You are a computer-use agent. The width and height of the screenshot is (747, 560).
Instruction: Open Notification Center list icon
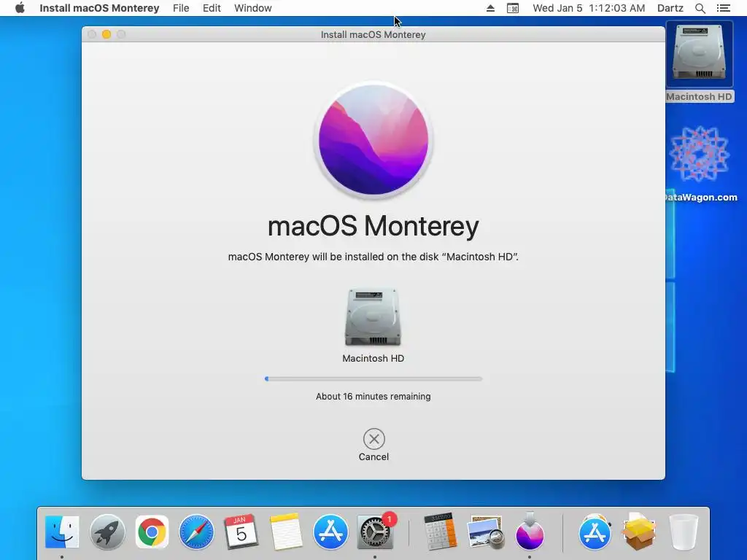tap(723, 8)
